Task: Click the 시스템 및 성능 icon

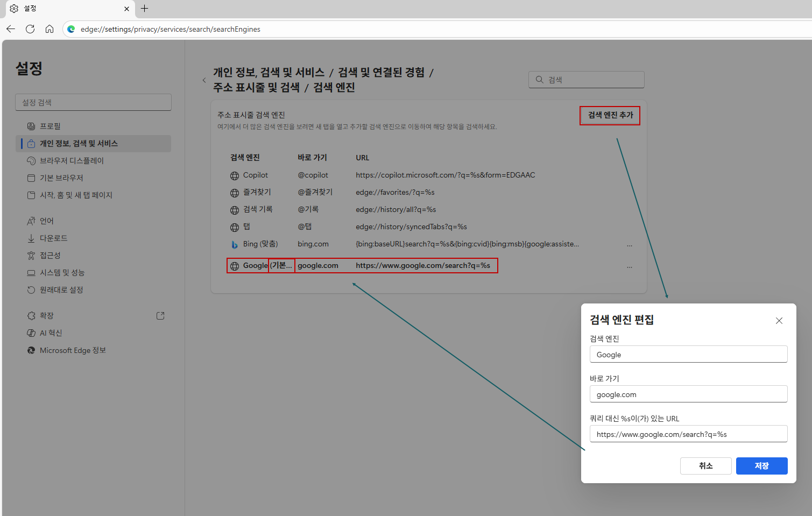Action: [31, 273]
